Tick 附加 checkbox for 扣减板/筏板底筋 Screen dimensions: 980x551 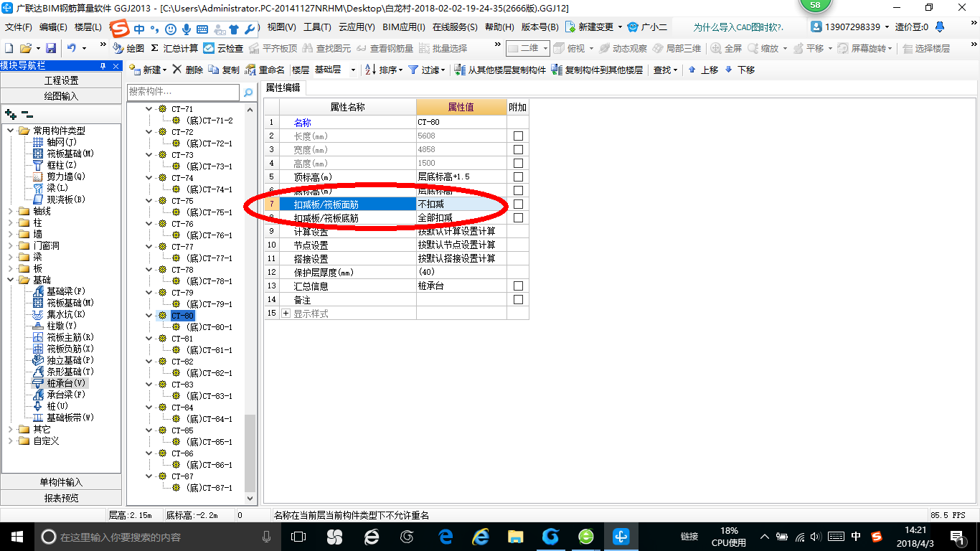pyautogui.click(x=518, y=217)
